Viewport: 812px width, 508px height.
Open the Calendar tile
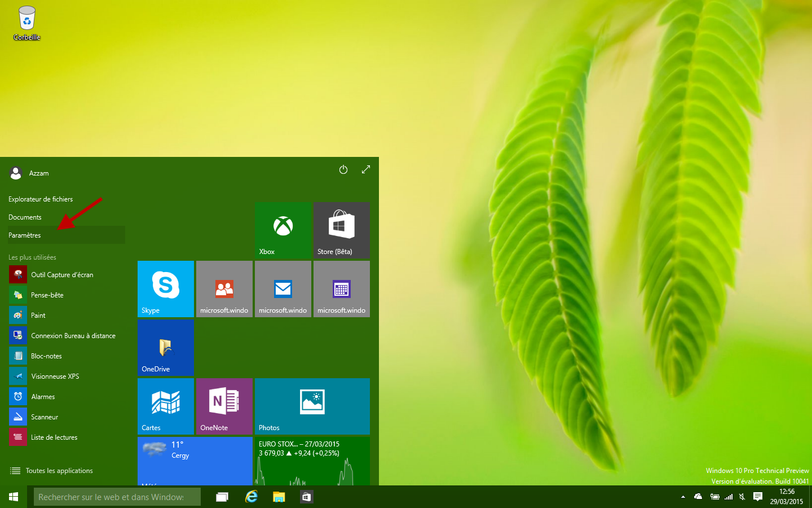pos(342,289)
